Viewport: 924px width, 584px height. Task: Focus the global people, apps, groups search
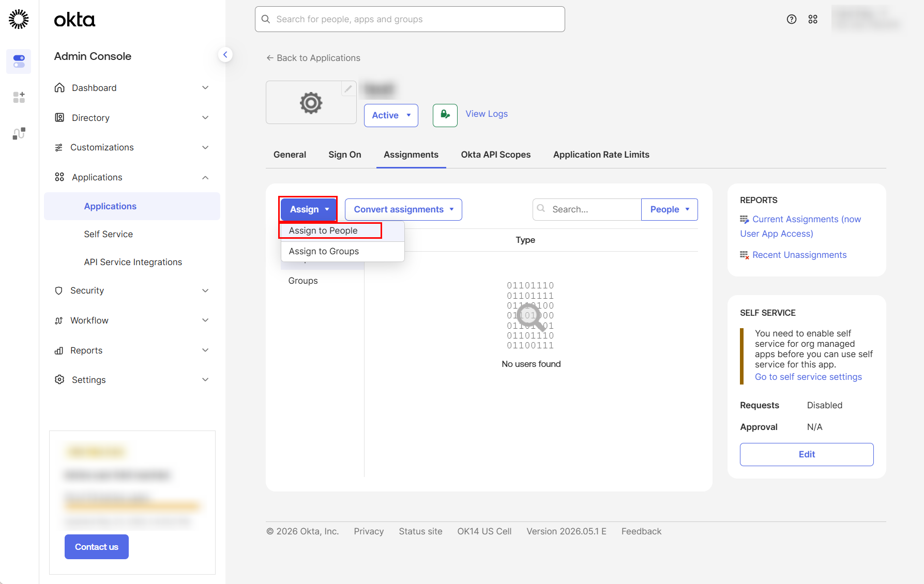[410, 19]
